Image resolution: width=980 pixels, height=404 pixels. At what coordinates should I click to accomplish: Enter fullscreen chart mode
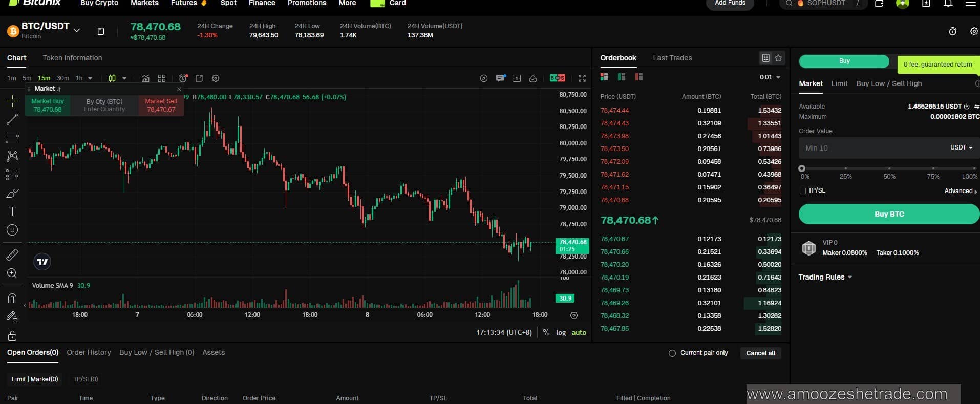[582, 78]
